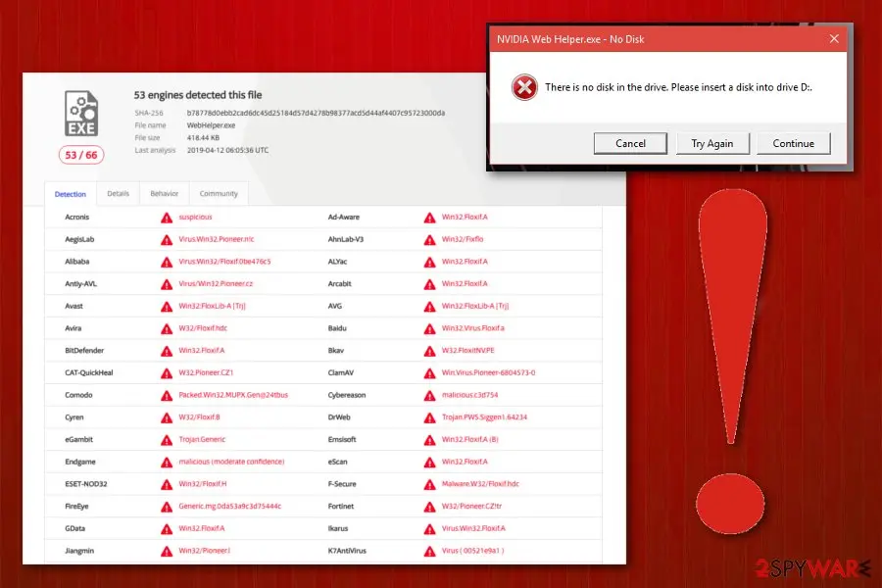Click the warning icon in Alibaba row

tap(167, 263)
